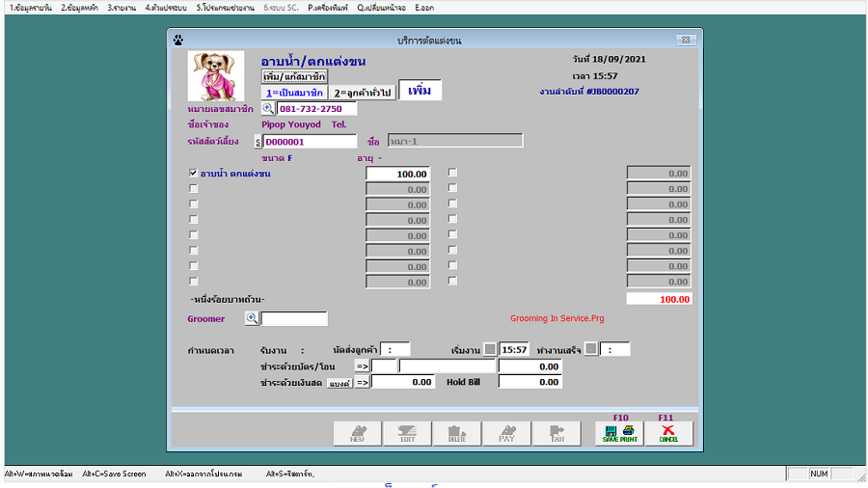Select the 2=ลูกค้าทั่วไป customer button
868x488 pixels.
(x=364, y=93)
